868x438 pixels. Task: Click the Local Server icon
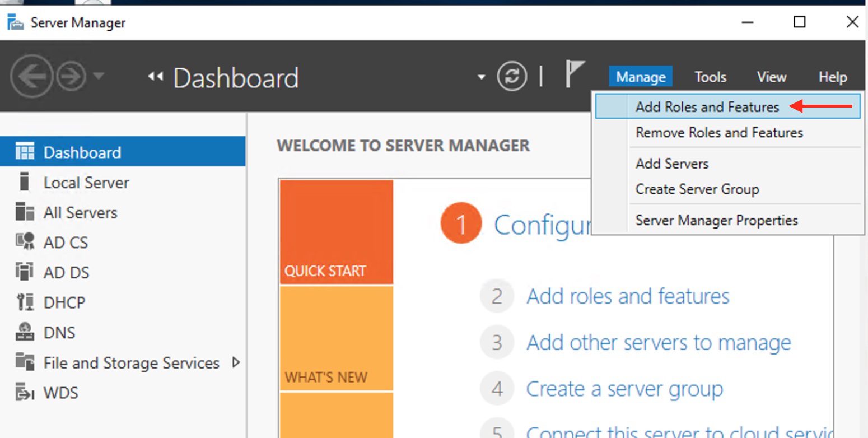click(24, 182)
